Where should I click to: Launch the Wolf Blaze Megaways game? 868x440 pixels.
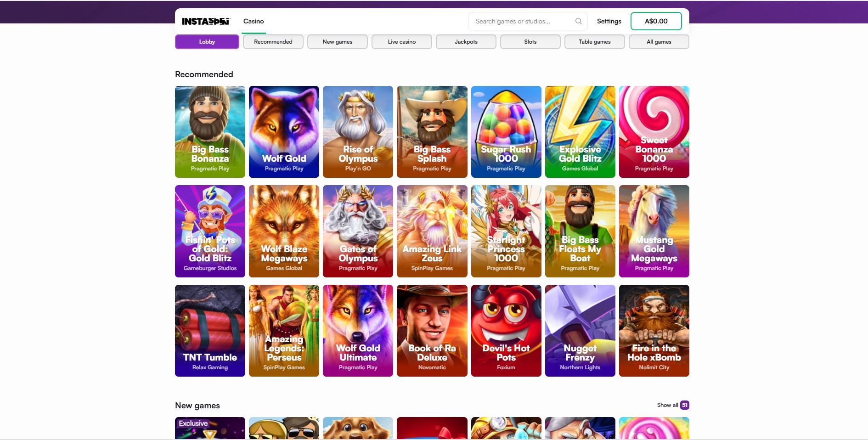284,231
